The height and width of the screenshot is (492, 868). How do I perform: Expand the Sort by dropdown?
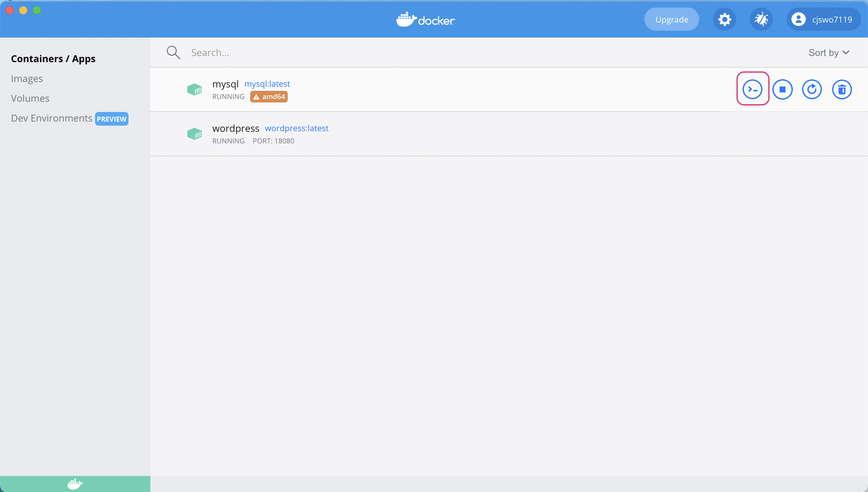coord(828,53)
